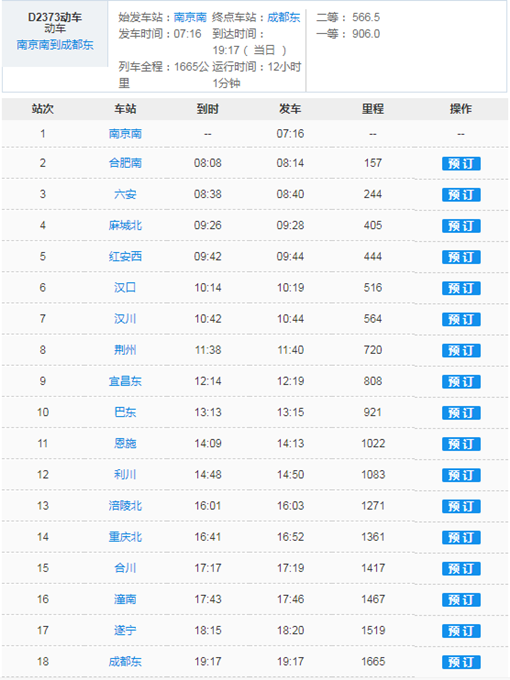Open station 恩施 link
510x680 pixels.
[125, 444]
